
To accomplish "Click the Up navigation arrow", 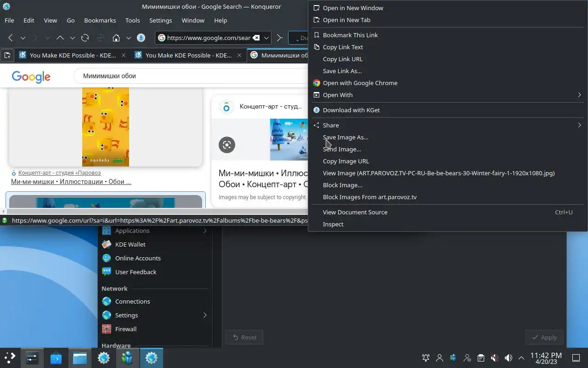I will point(60,38).
